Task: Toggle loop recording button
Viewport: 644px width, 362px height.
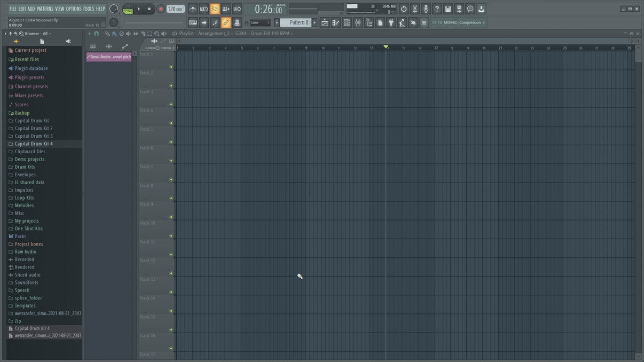Action: [237, 9]
